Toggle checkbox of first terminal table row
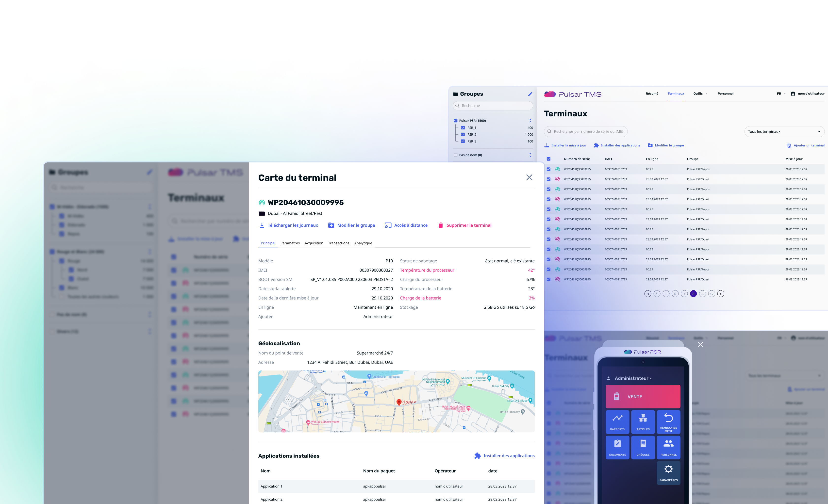Image resolution: width=828 pixels, height=504 pixels. coord(548,169)
